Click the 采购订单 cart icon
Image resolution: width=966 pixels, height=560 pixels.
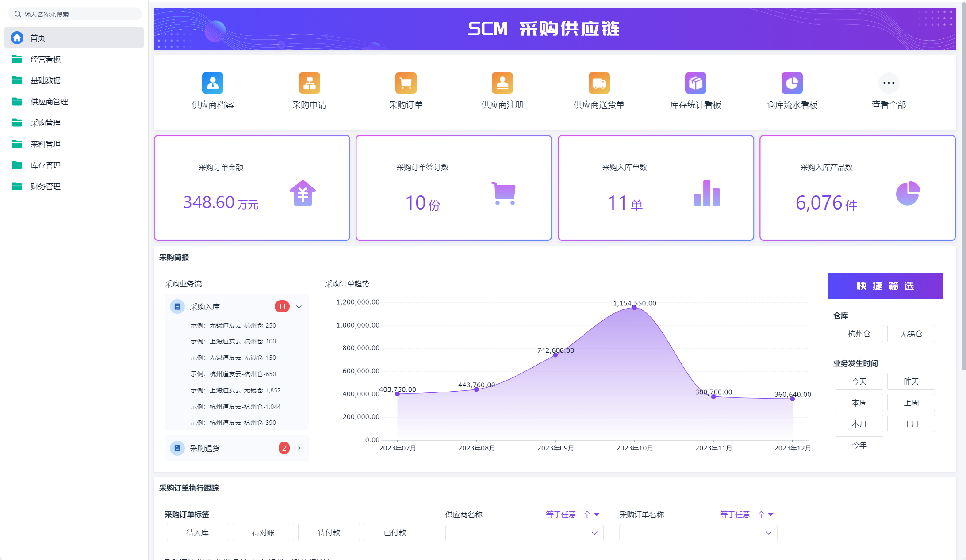click(406, 83)
